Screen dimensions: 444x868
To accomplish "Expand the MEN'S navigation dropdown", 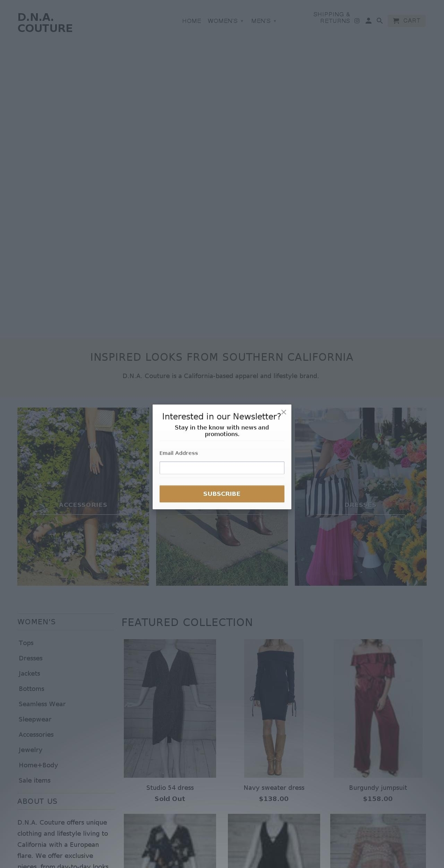I will pyautogui.click(x=264, y=21).
